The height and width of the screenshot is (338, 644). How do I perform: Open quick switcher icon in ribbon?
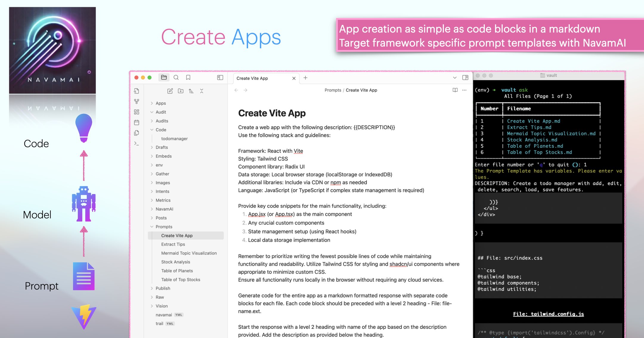pos(137,91)
